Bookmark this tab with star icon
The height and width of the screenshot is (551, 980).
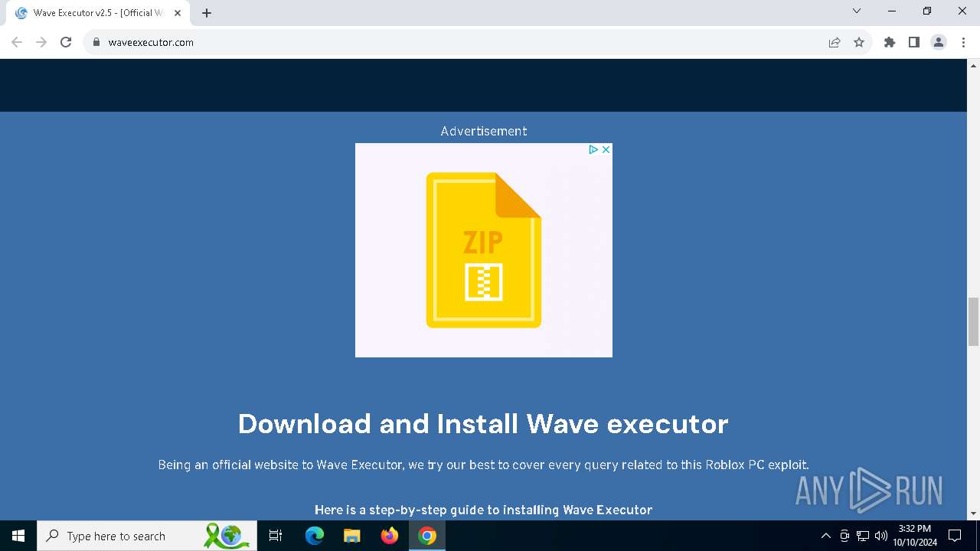point(859,42)
